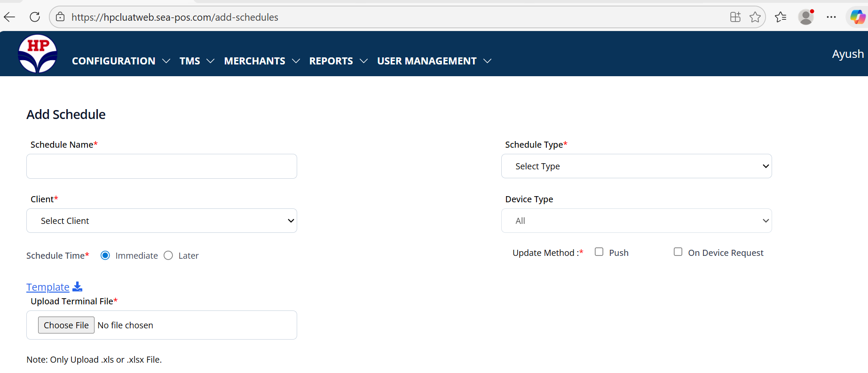This screenshot has width=868, height=373.
Task: Open the Select Client dropdown
Action: tap(161, 221)
